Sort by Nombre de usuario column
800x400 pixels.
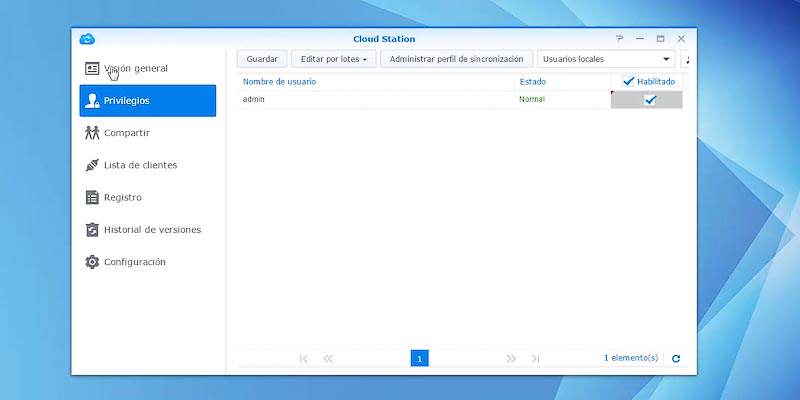tap(279, 82)
